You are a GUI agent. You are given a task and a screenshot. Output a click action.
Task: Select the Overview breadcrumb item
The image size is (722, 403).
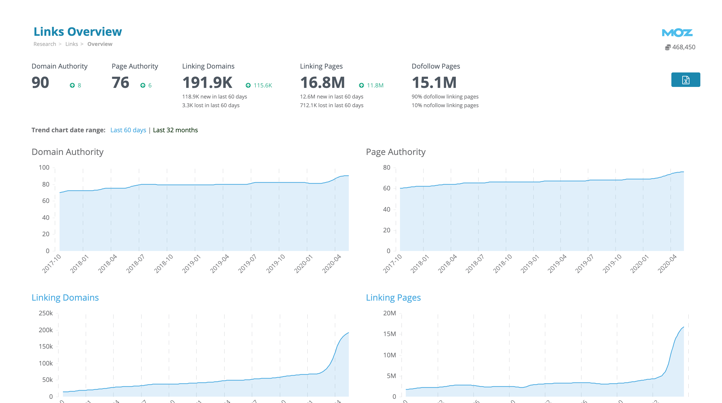click(99, 44)
